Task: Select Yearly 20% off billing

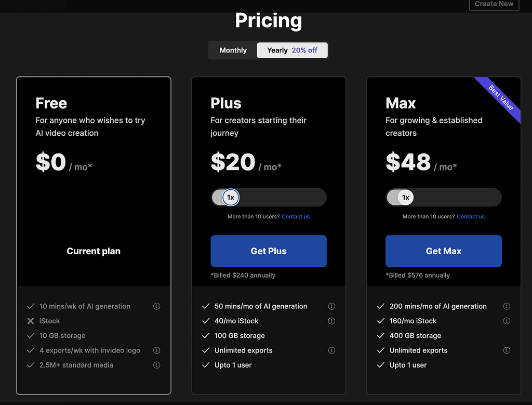Action: pyautogui.click(x=292, y=50)
